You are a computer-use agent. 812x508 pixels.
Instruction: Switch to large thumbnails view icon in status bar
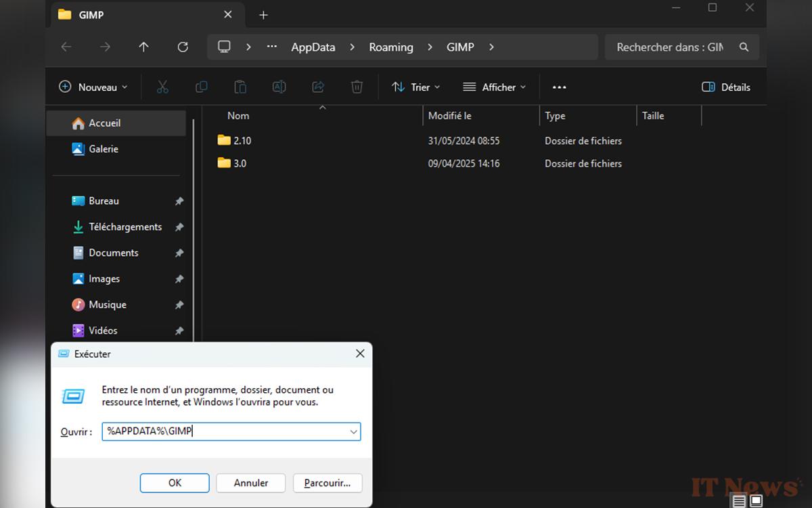(x=756, y=501)
